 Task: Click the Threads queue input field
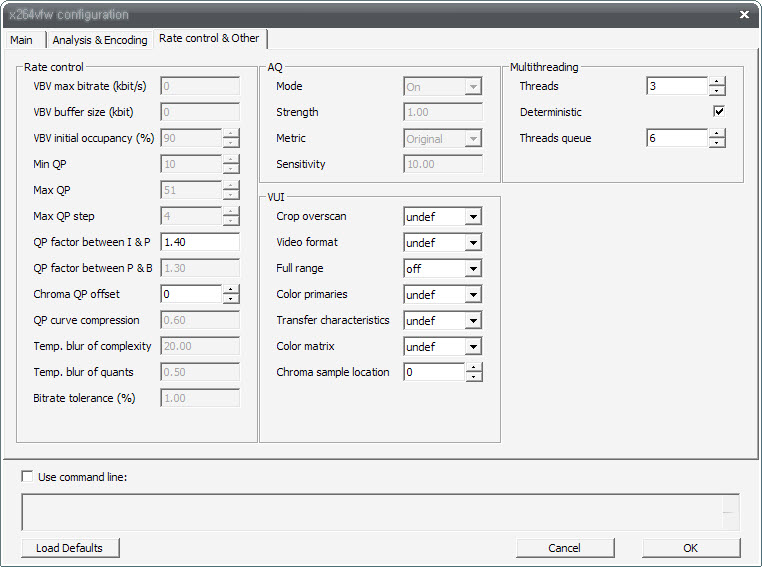coord(677,138)
